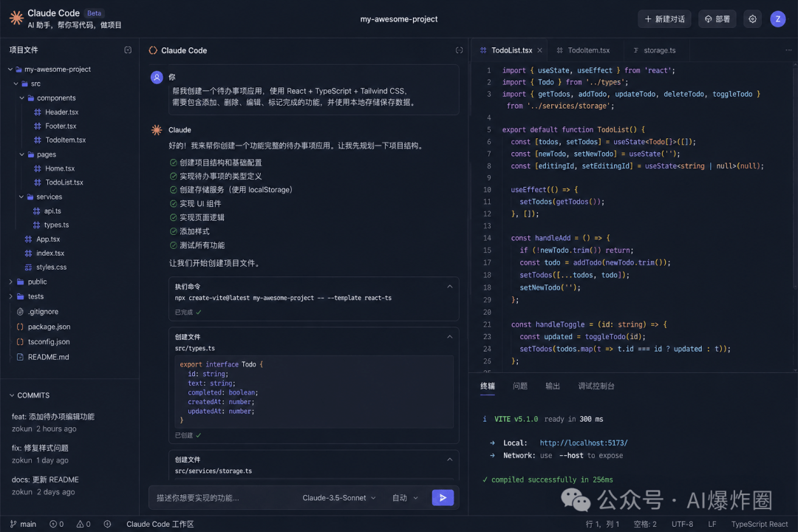Screen dimensions: 798x532
Task: Collapse the project files panel icon
Action: coord(128,50)
